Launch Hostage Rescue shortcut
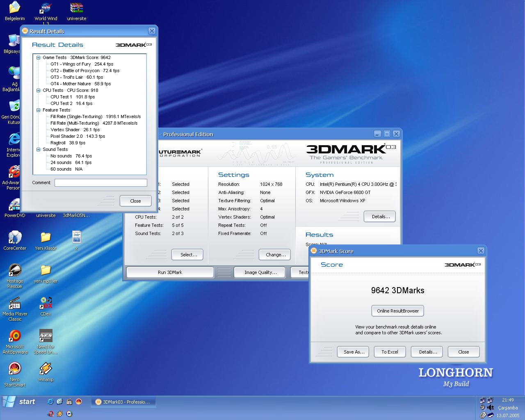 click(x=15, y=276)
